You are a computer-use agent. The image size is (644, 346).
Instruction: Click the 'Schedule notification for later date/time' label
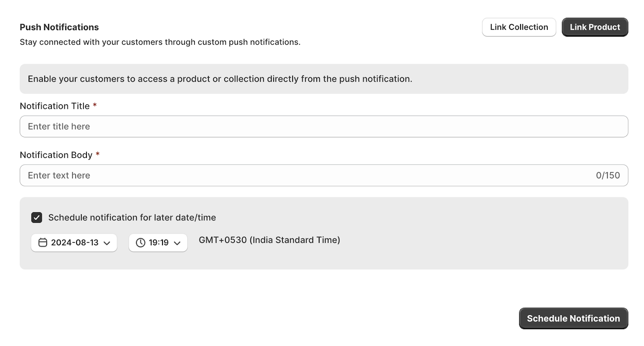pyautogui.click(x=132, y=218)
